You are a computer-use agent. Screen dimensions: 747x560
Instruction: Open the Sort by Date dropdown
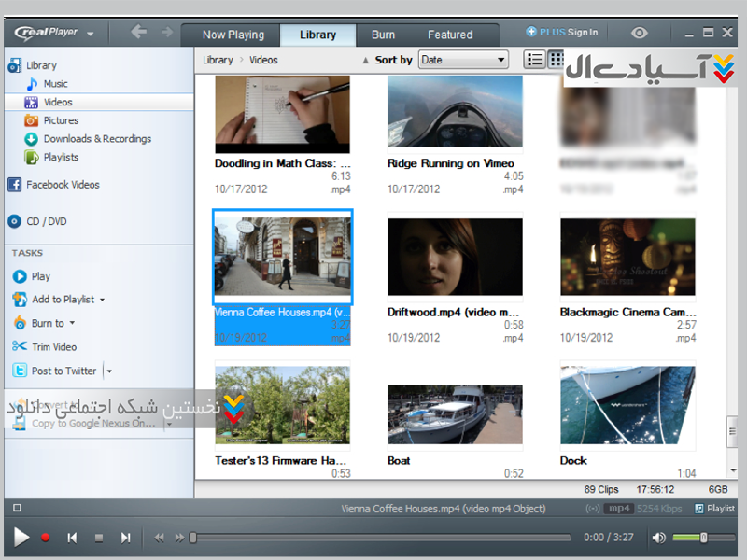[462, 60]
